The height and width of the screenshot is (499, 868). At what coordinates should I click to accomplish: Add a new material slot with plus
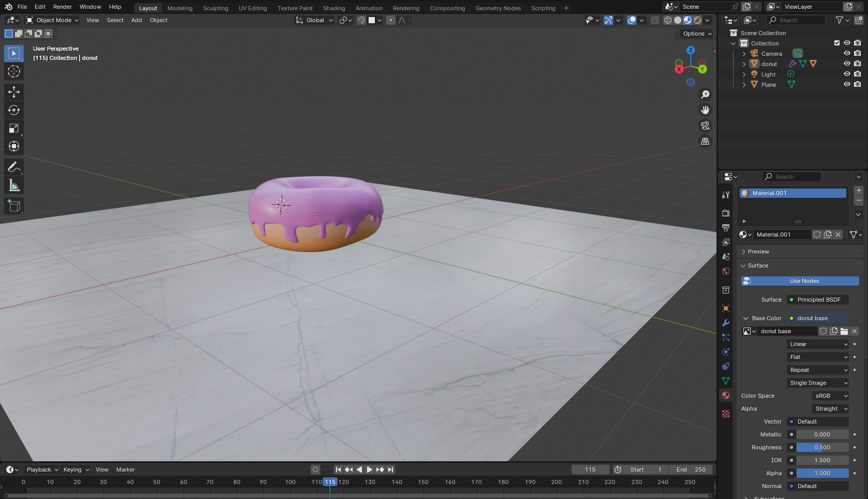pyautogui.click(x=859, y=191)
